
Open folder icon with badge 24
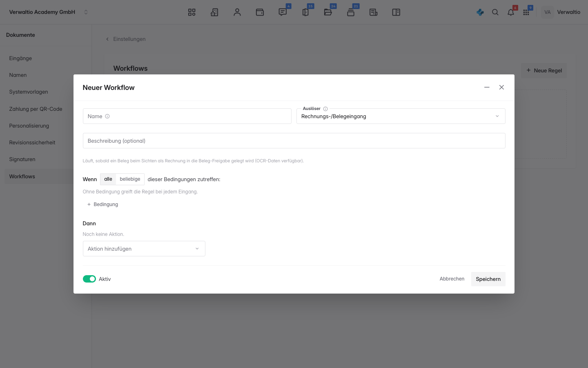point(328,12)
